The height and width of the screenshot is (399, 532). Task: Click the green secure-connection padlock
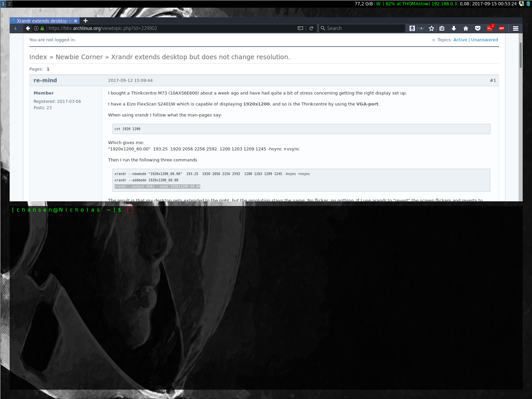(42, 28)
